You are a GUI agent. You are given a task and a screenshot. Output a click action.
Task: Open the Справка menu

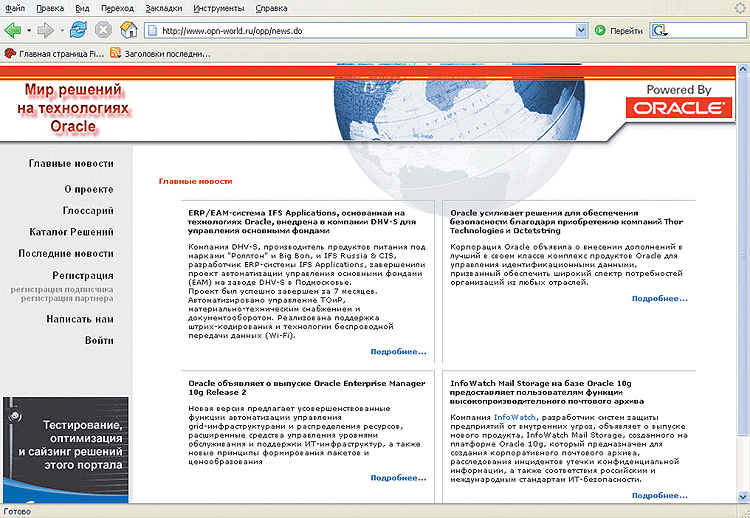click(271, 8)
